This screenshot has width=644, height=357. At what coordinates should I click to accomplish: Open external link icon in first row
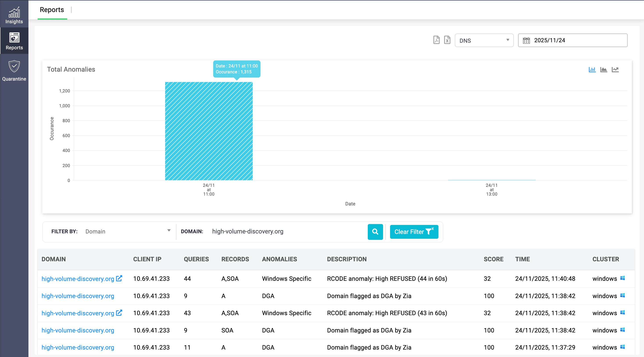click(x=119, y=278)
